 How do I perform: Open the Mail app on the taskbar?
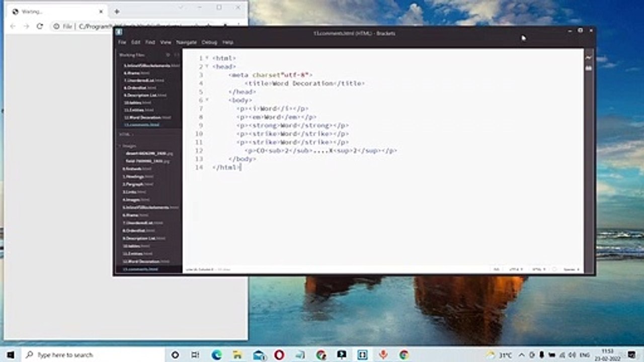pyautogui.click(x=259, y=355)
